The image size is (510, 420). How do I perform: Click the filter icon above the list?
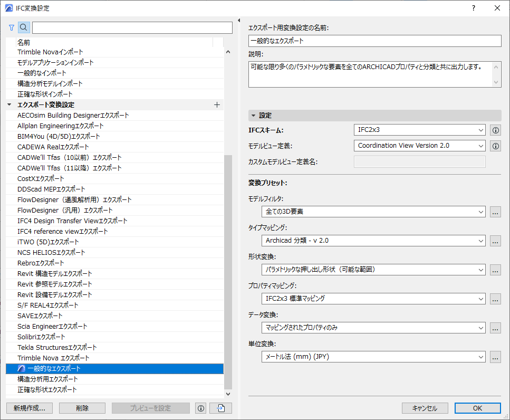click(x=11, y=27)
